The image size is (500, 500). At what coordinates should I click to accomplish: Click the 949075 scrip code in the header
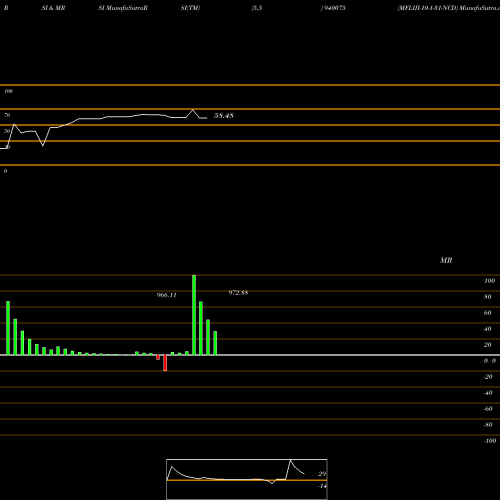point(334,8)
